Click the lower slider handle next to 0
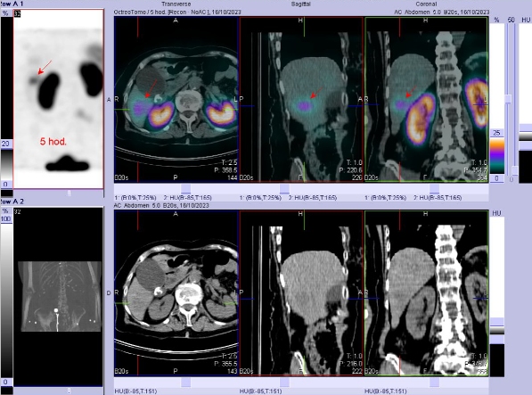The height and width of the screenshot is (395, 532). coord(515,170)
